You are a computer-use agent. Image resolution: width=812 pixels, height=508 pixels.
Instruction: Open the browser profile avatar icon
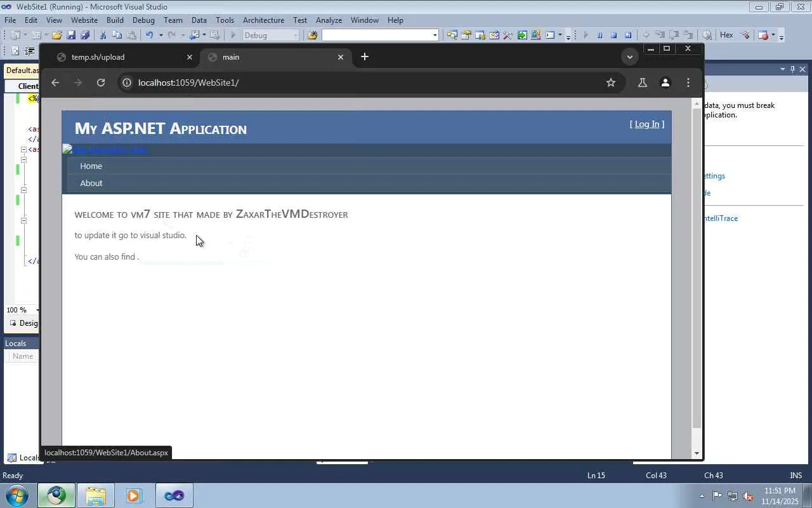coord(665,83)
